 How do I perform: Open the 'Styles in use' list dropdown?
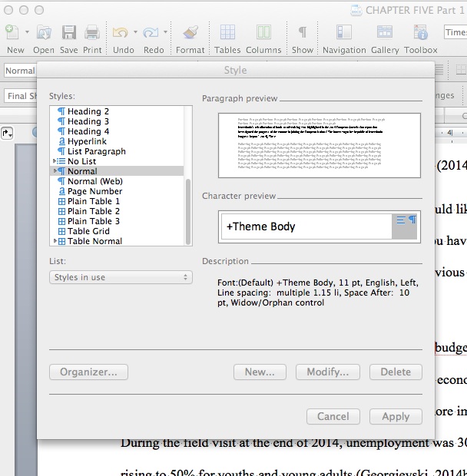(x=121, y=277)
